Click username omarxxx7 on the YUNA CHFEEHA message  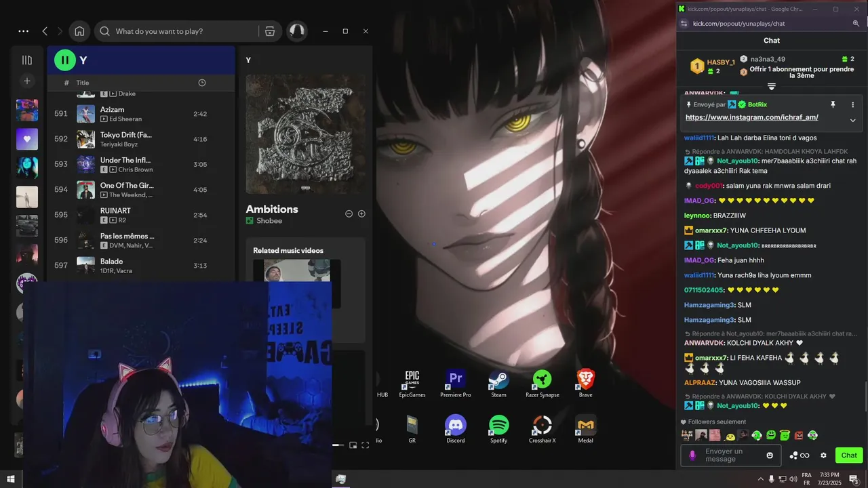(710, 230)
